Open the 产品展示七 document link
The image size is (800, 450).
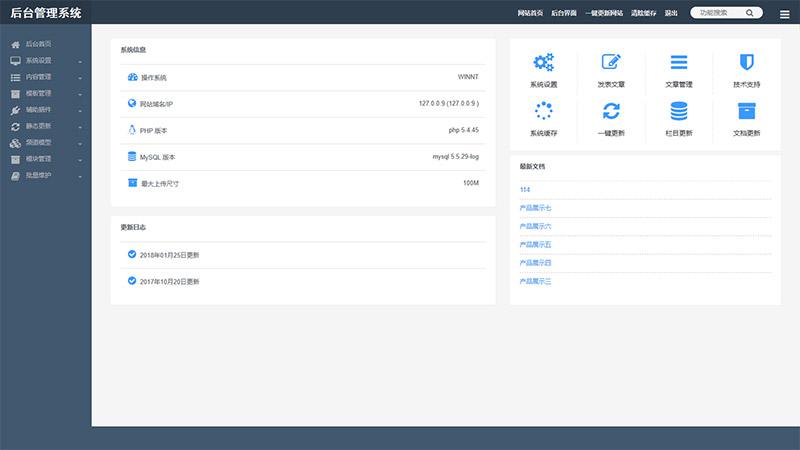coord(535,208)
